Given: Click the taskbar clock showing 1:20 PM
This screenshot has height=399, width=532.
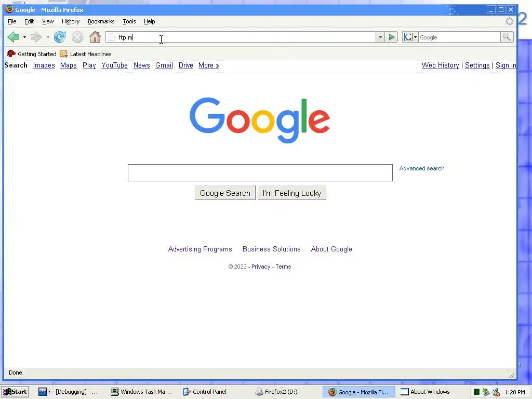Looking at the screenshot, I should (515, 392).
